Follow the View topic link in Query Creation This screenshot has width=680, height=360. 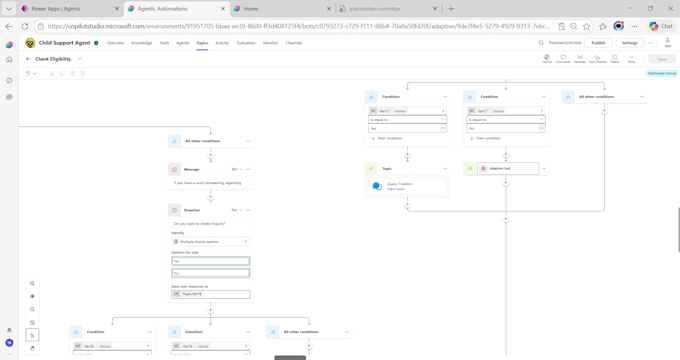point(396,189)
